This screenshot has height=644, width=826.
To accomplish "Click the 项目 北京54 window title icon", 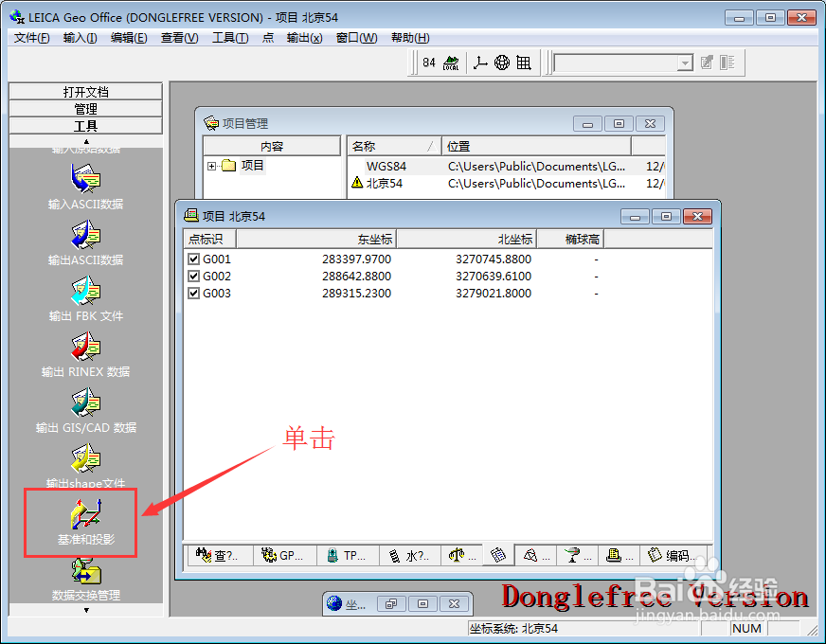I will tap(191, 216).
